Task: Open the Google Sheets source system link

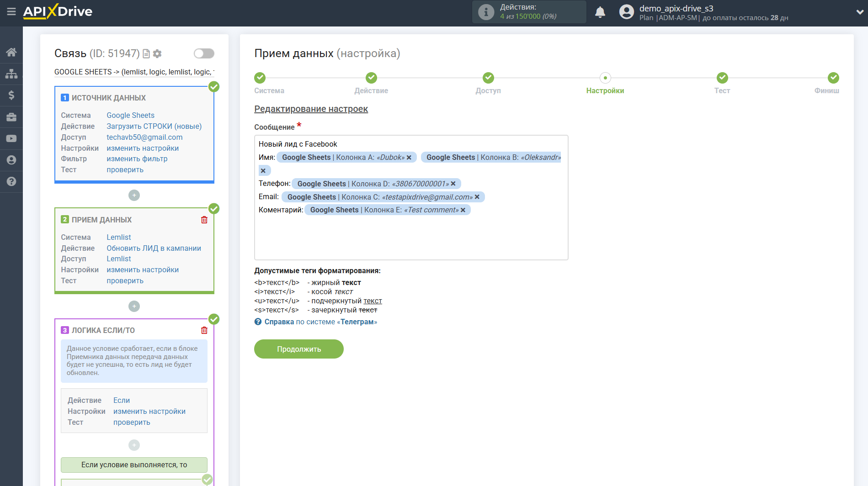Action: click(130, 115)
